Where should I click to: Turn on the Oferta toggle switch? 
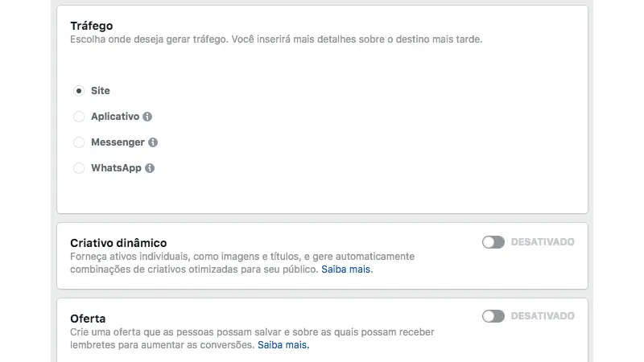493,316
